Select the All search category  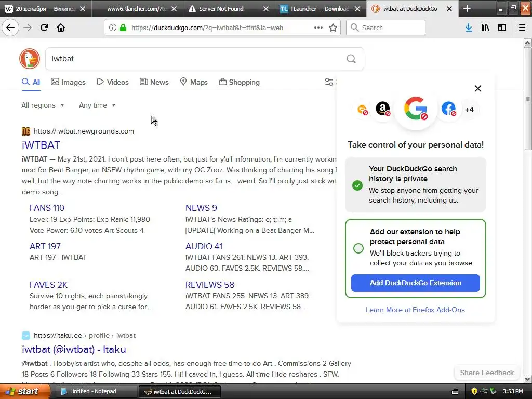click(x=31, y=82)
